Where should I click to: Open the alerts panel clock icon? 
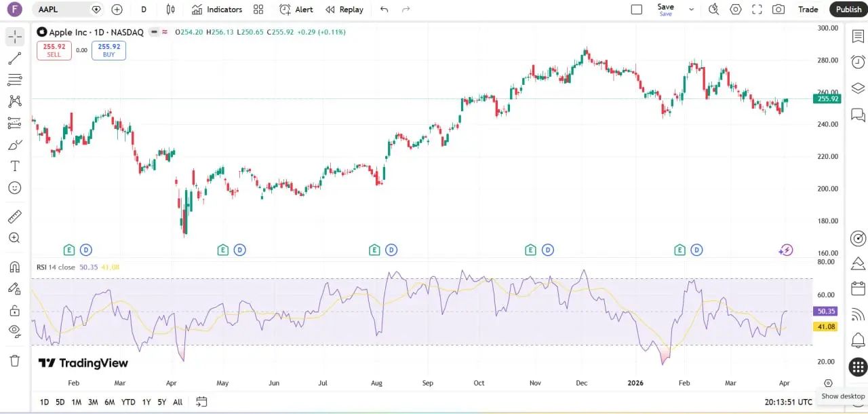click(x=858, y=61)
